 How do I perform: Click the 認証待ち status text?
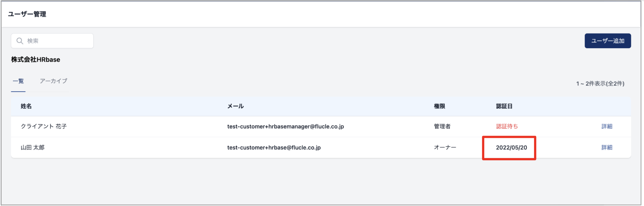click(x=507, y=126)
